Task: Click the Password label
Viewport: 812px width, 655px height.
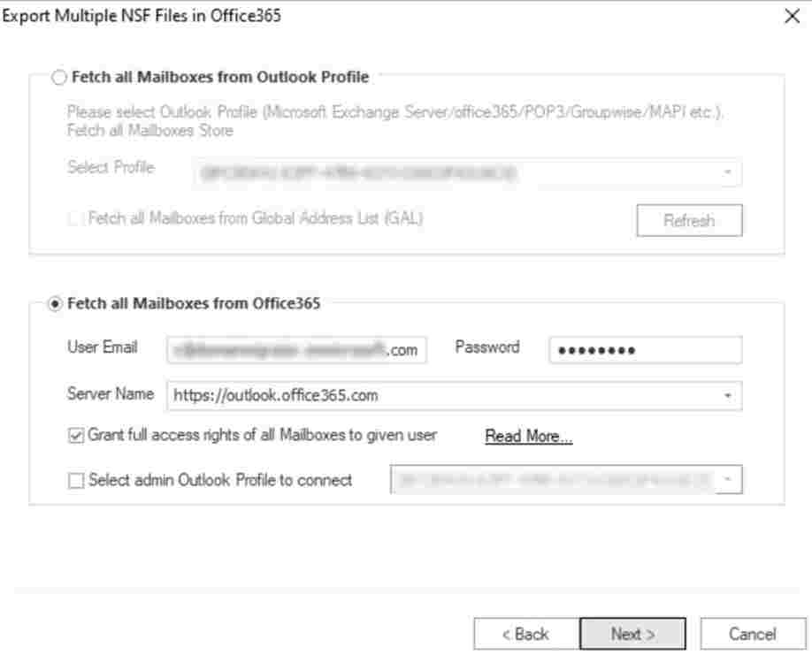Action: [x=486, y=347]
